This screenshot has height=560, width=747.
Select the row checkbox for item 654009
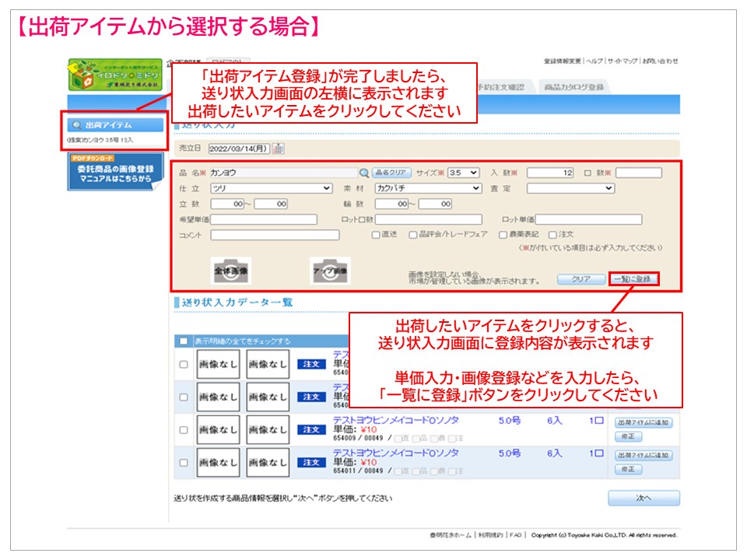[x=184, y=430]
